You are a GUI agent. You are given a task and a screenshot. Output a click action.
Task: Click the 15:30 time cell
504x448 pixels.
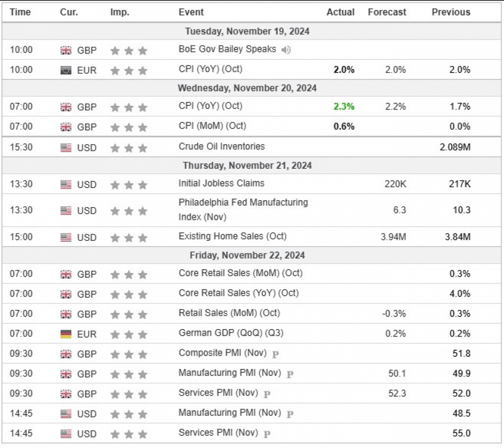coord(21,147)
